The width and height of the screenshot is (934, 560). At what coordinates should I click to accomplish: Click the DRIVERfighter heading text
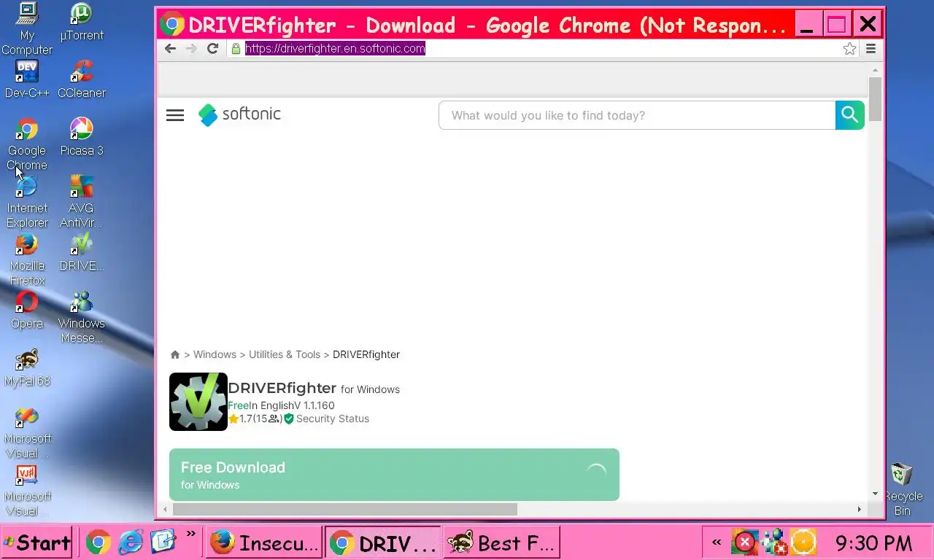282,388
